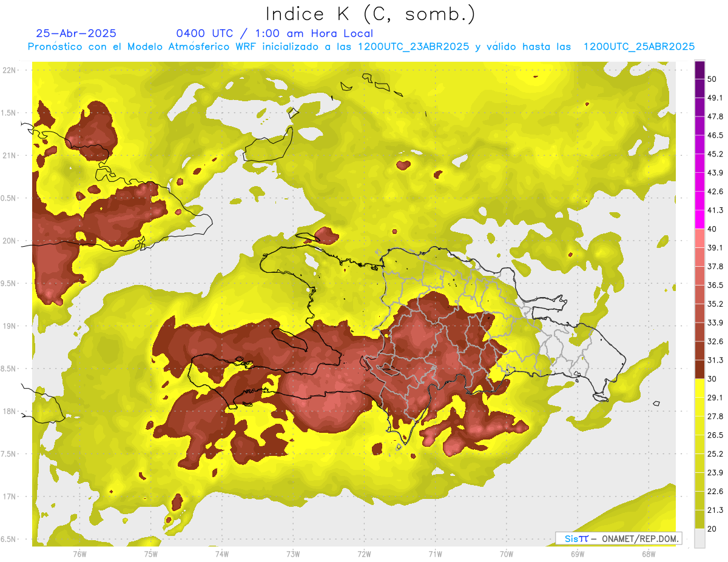Click the color bar value "25.2"

[x=715, y=454]
